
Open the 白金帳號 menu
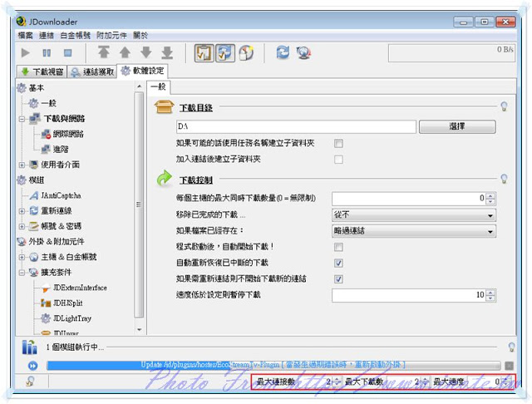click(x=75, y=35)
